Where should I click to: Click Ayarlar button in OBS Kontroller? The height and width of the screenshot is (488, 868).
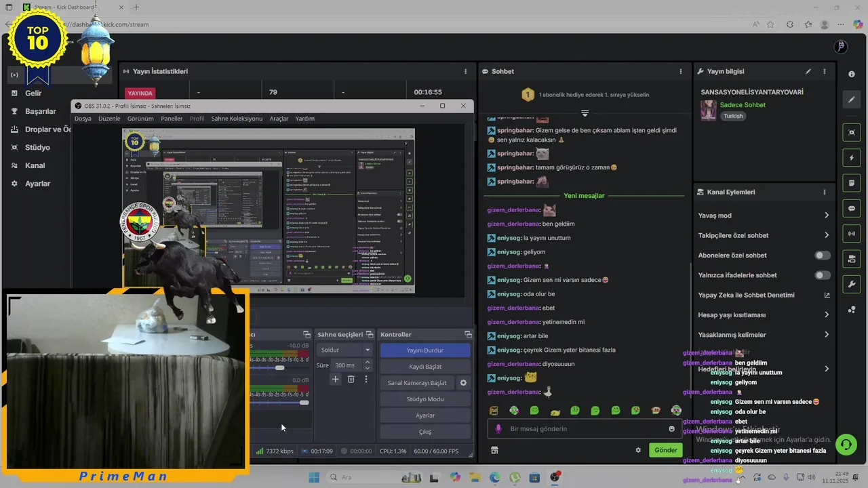tap(425, 415)
